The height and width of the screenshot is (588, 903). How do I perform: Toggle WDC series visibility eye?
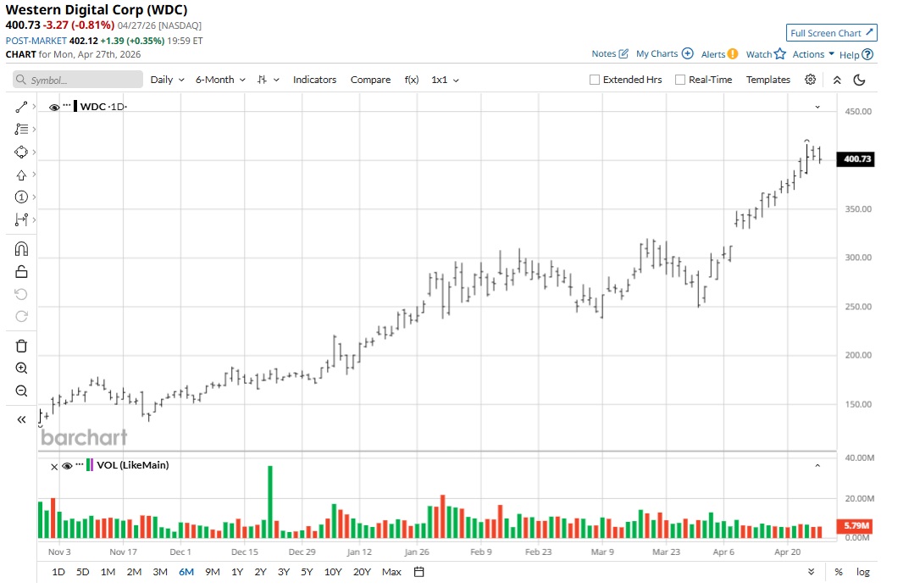54,108
